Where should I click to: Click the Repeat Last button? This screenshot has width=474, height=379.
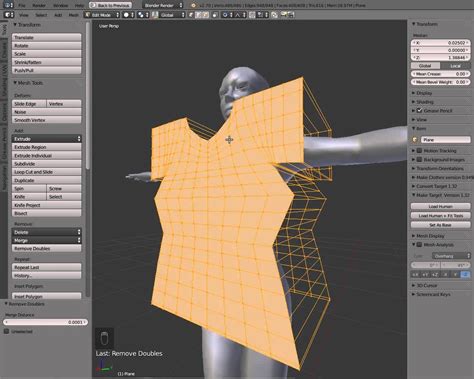click(47, 267)
